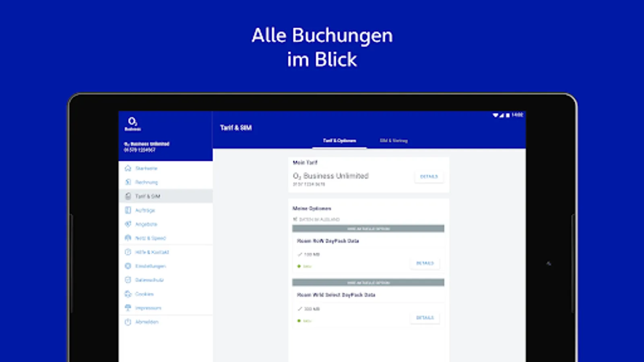Open Impressum via its sidebar icon

[128, 308]
